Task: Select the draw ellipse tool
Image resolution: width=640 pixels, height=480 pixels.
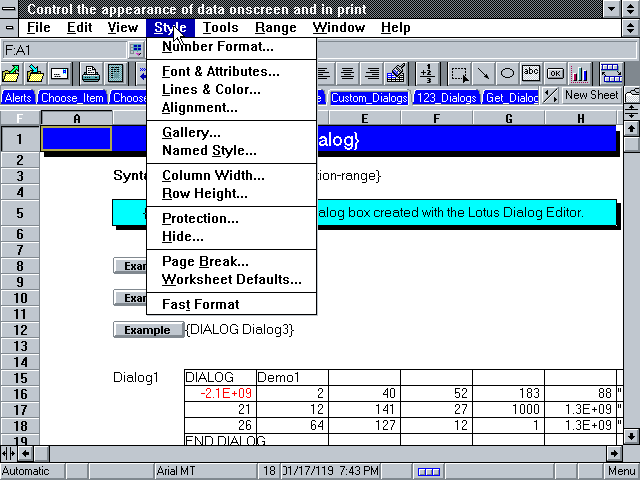Action: coord(507,74)
